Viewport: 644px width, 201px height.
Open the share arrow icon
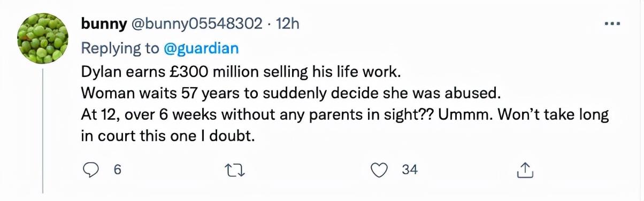click(524, 170)
